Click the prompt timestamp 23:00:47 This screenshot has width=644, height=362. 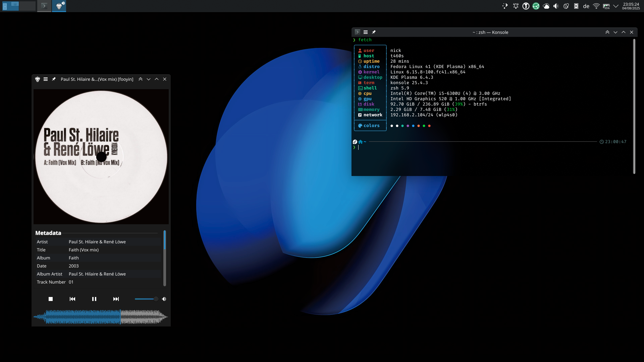(x=616, y=142)
